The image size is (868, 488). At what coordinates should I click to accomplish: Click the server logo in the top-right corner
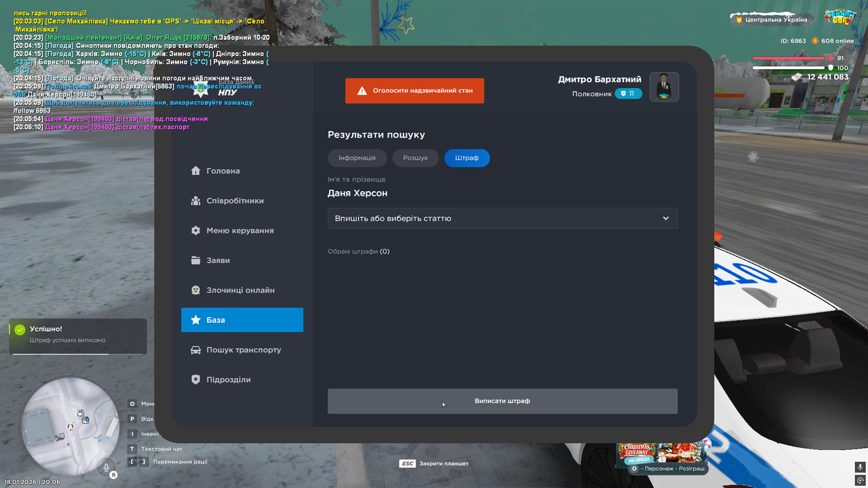coord(840,17)
